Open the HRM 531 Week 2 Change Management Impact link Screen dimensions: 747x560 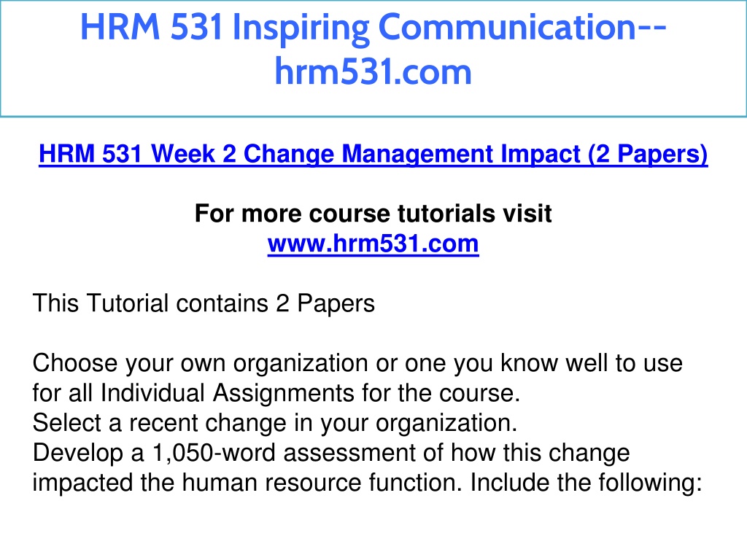tap(373, 155)
